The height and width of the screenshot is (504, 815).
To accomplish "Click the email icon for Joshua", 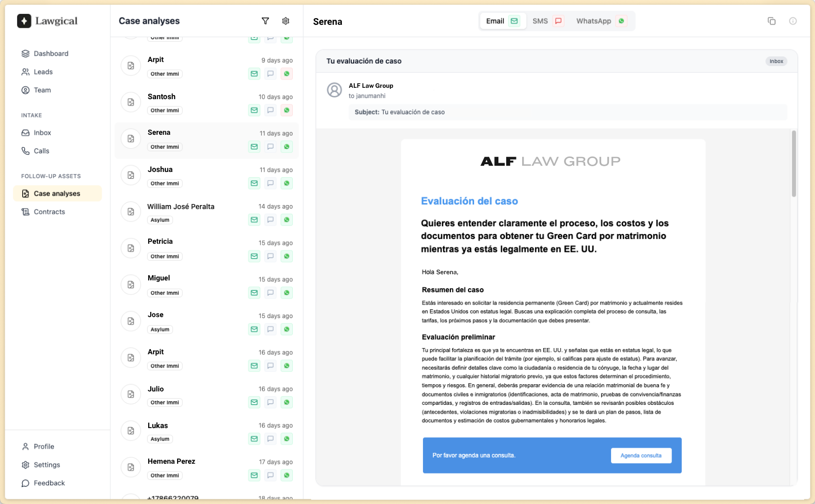I will (254, 183).
